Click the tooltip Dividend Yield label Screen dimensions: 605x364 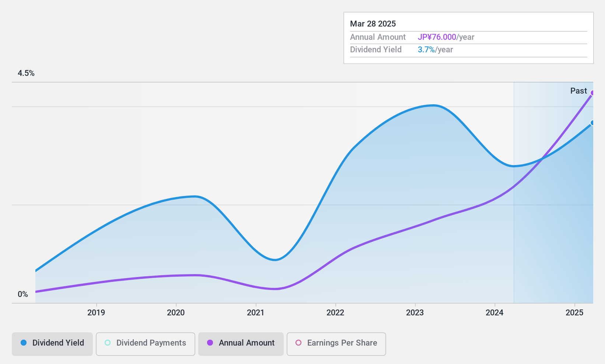coord(376,50)
